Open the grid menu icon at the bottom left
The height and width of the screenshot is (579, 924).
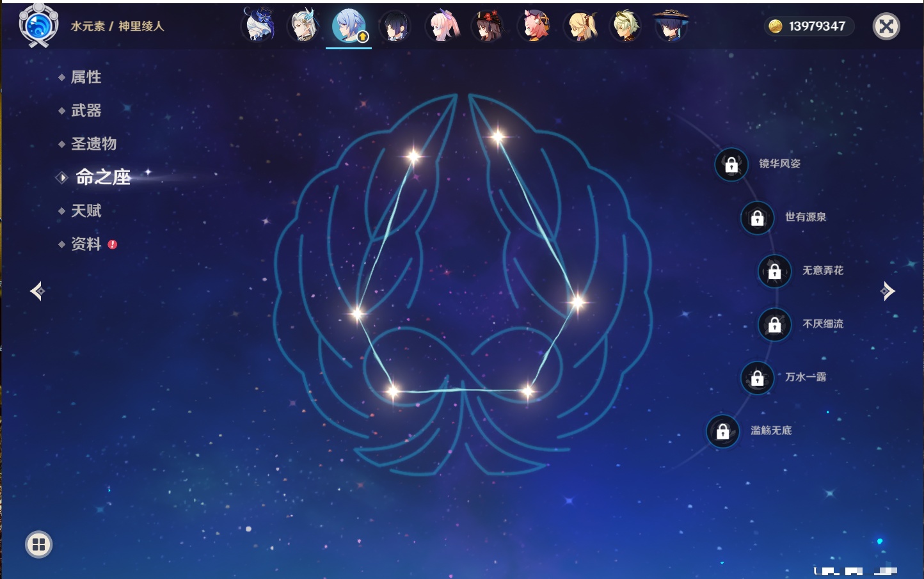[38, 544]
